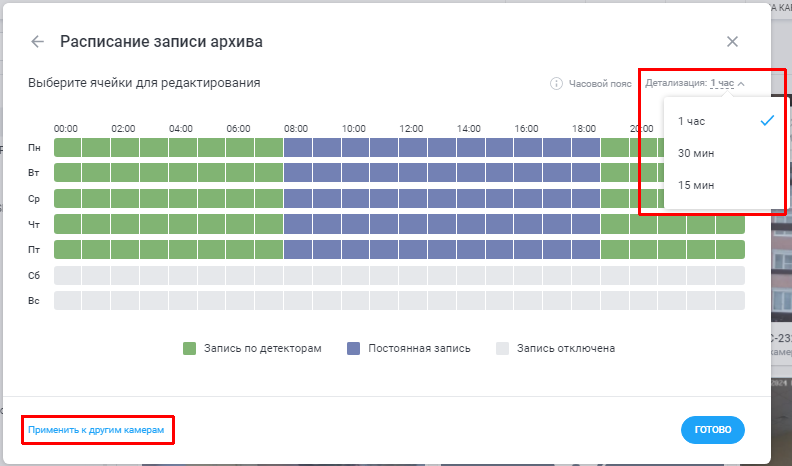Select the grey Запись отключена swatch
The image size is (792, 466).
click(502, 348)
